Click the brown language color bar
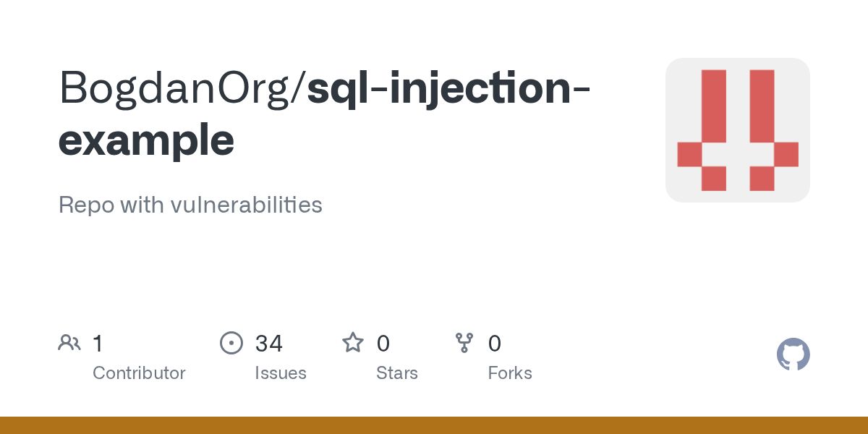 point(434,425)
